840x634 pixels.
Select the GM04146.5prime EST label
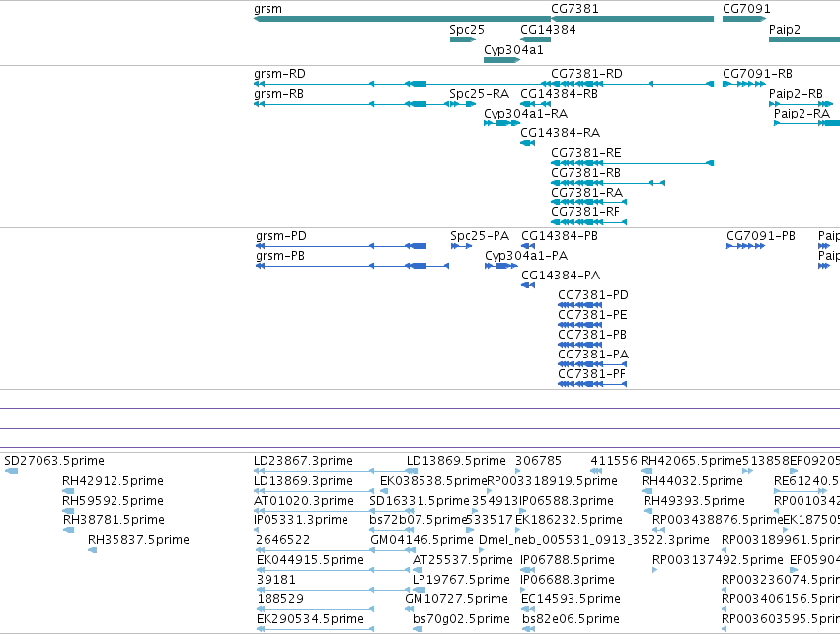point(422,541)
